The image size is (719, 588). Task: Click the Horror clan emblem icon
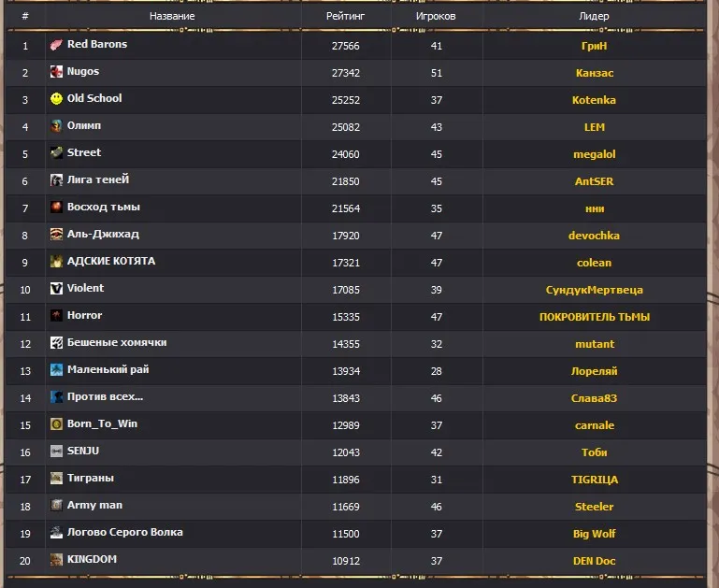[x=57, y=316]
